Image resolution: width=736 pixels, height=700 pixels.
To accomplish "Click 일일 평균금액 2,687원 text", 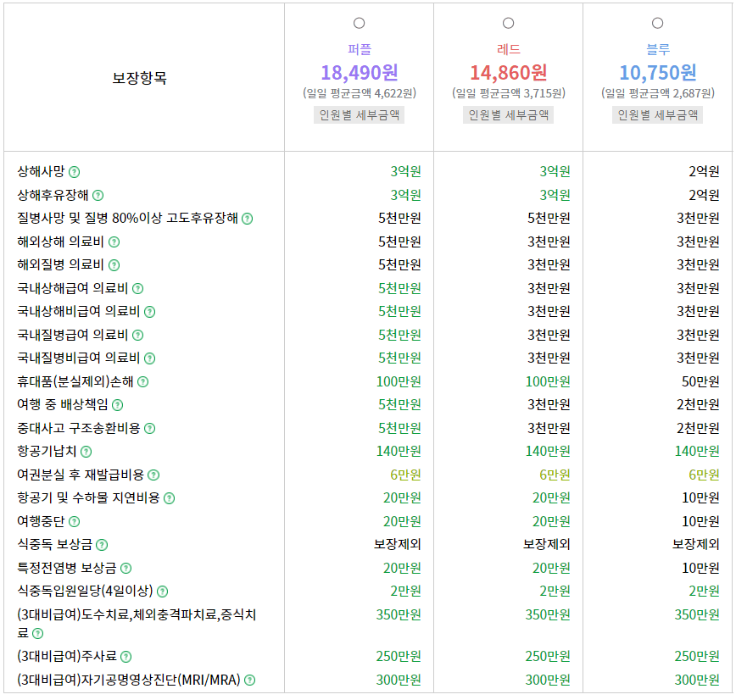I will (658, 93).
